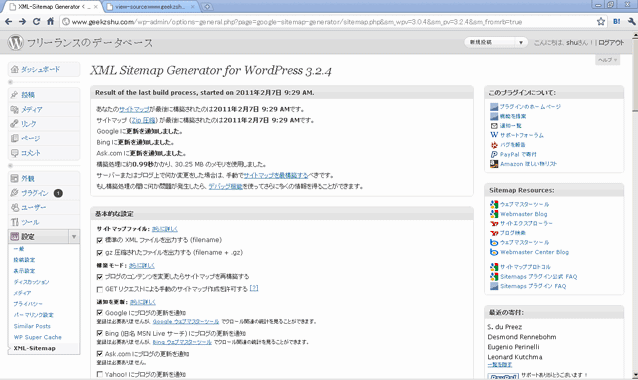Click the WordPress logo in the header
638x380 pixels.
pyautogui.click(x=15, y=42)
